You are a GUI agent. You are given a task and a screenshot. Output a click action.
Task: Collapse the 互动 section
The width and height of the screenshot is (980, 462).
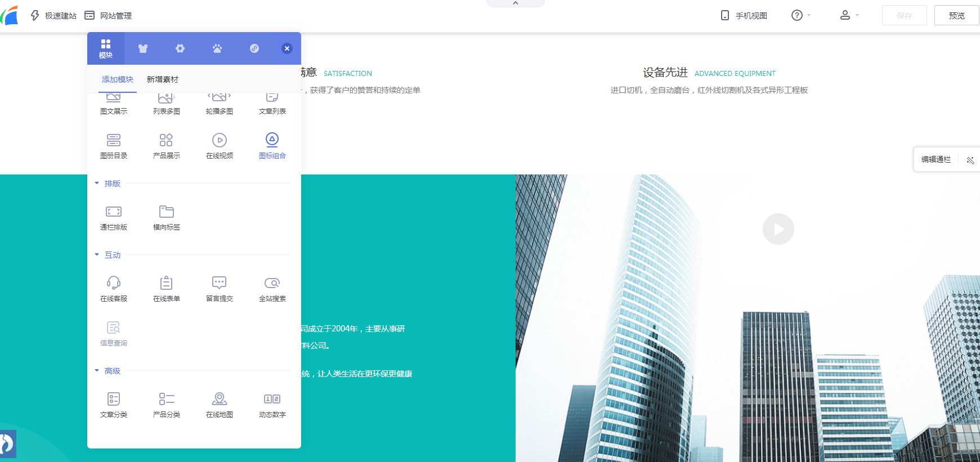point(97,255)
